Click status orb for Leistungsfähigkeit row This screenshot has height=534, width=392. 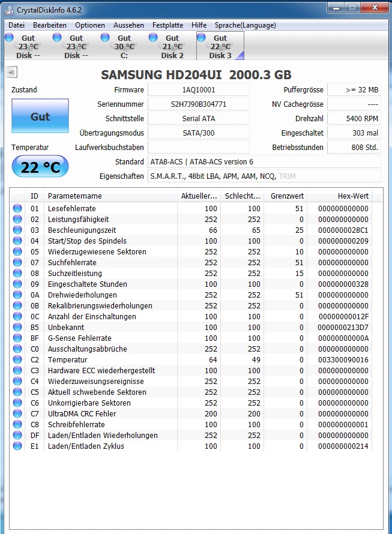tap(17, 220)
